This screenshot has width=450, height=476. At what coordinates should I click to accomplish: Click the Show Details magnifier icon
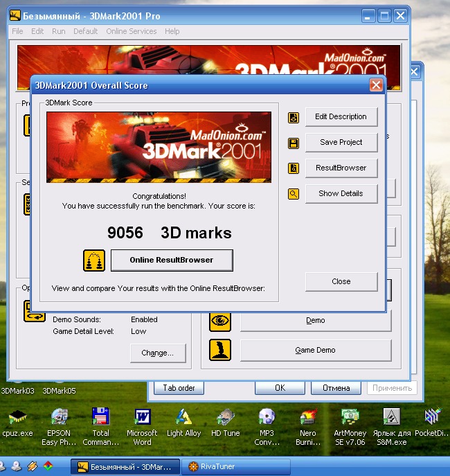(294, 194)
